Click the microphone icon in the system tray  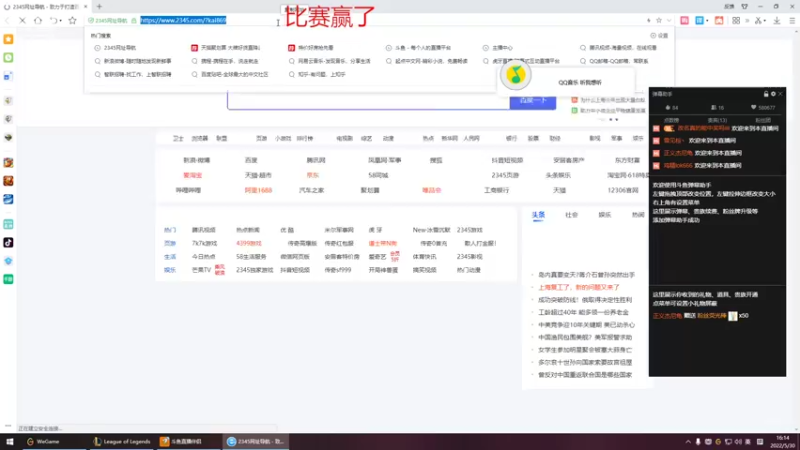point(697,442)
